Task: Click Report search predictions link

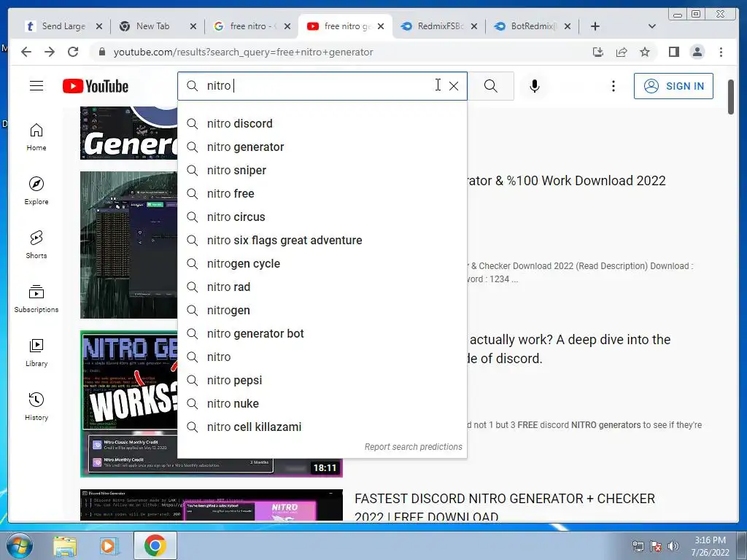Action: coord(413,447)
